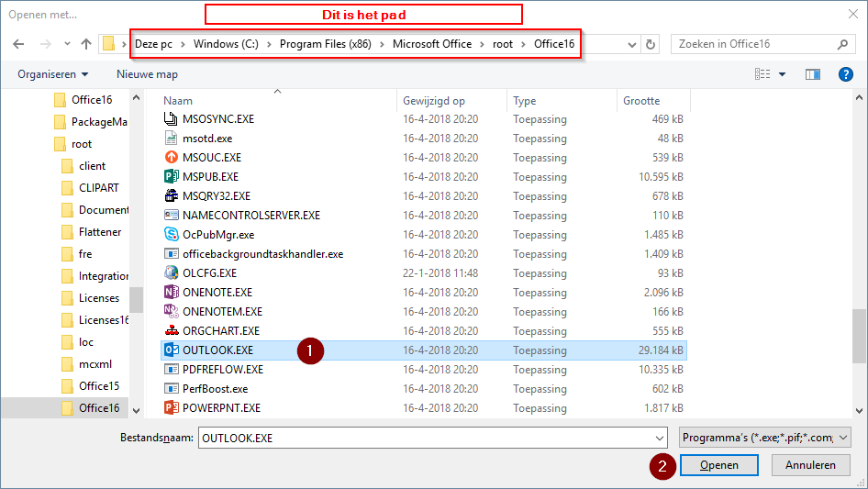Click the OUTLOOK.EXE Outlook icon
The height and width of the screenshot is (489, 868).
(171, 350)
